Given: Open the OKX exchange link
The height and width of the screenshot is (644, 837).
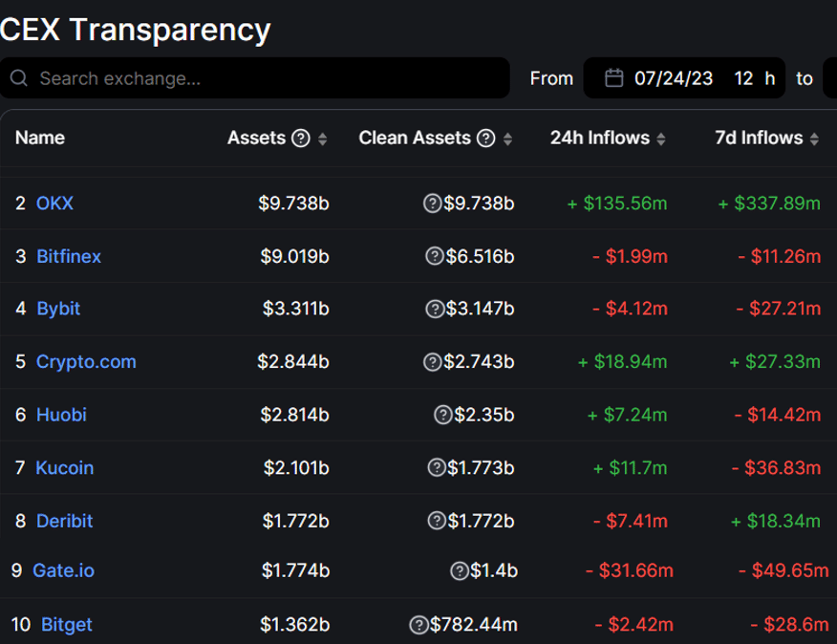Looking at the screenshot, I should coord(54,204).
